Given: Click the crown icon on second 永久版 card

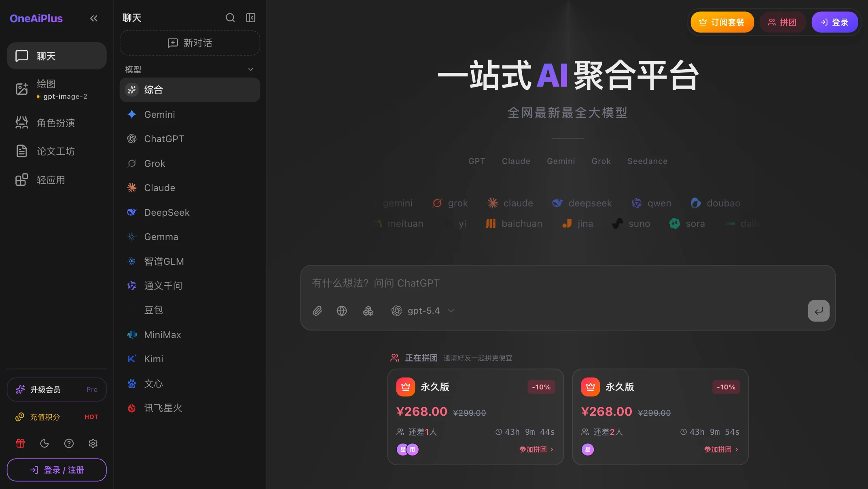Looking at the screenshot, I should (x=591, y=387).
